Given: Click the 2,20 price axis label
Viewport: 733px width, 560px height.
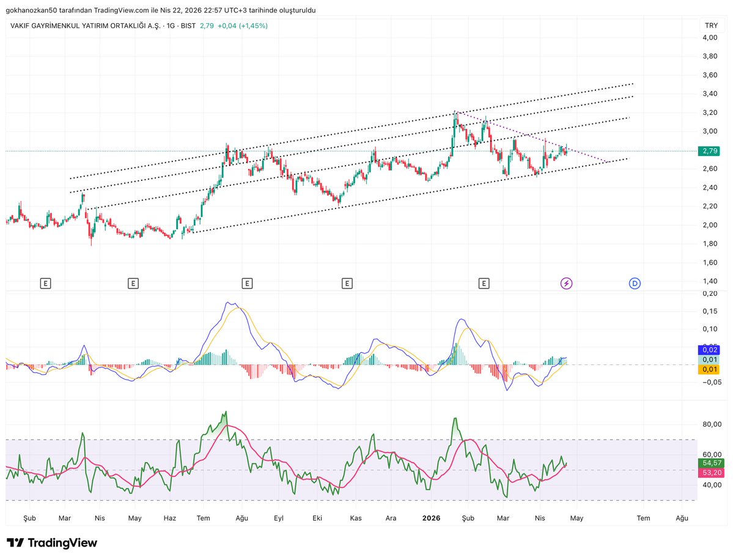Looking at the screenshot, I should pos(710,206).
